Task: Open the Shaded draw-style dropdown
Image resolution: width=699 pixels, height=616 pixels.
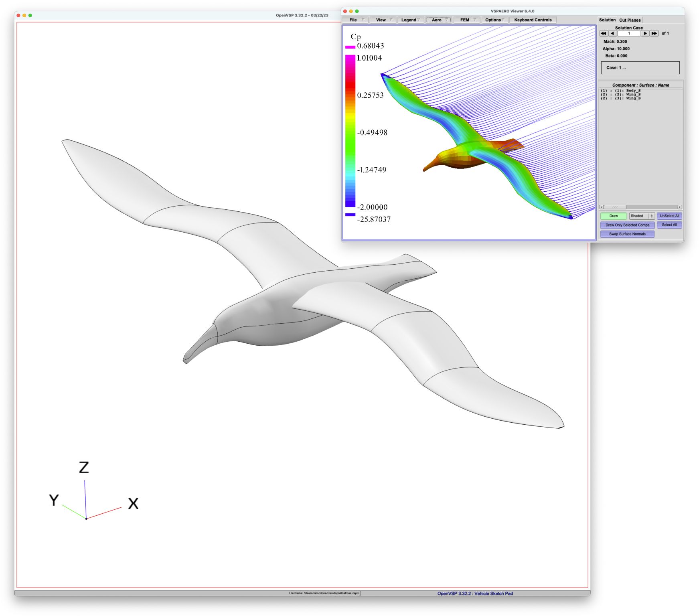Action: [641, 216]
